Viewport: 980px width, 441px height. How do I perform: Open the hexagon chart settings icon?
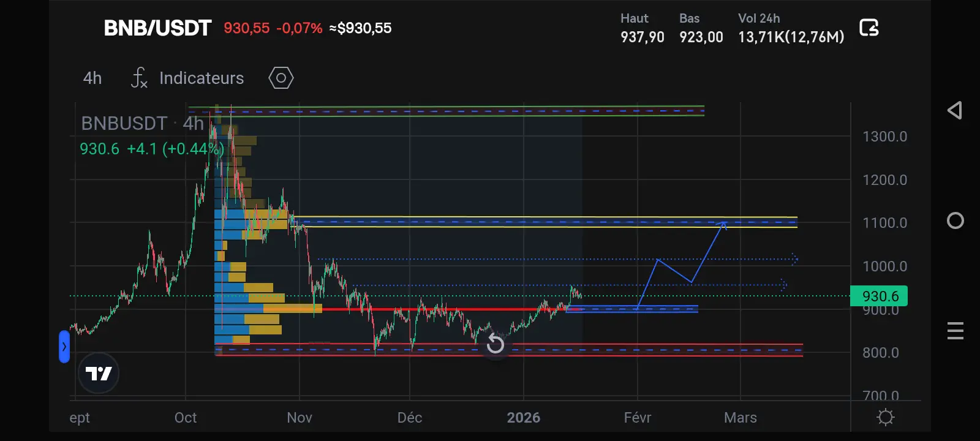(x=281, y=78)
